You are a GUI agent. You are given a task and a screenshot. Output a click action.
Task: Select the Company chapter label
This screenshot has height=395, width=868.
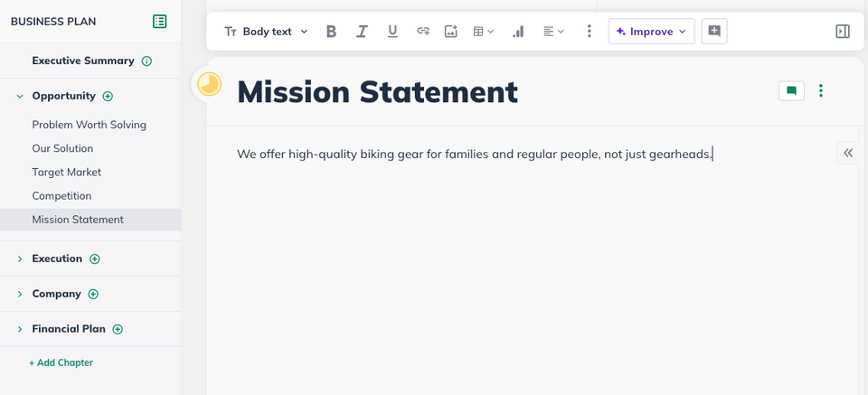pyautogui.click(x=56, y=295)
